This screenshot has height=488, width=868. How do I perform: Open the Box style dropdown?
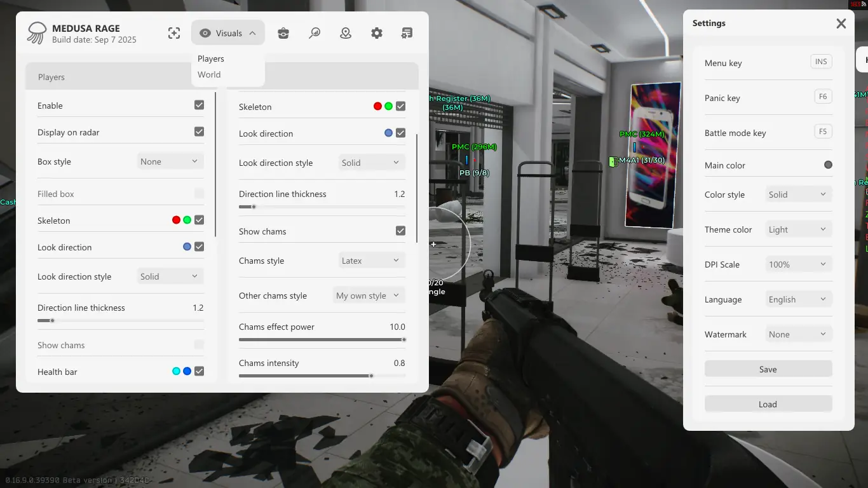(x=170, y=161)
